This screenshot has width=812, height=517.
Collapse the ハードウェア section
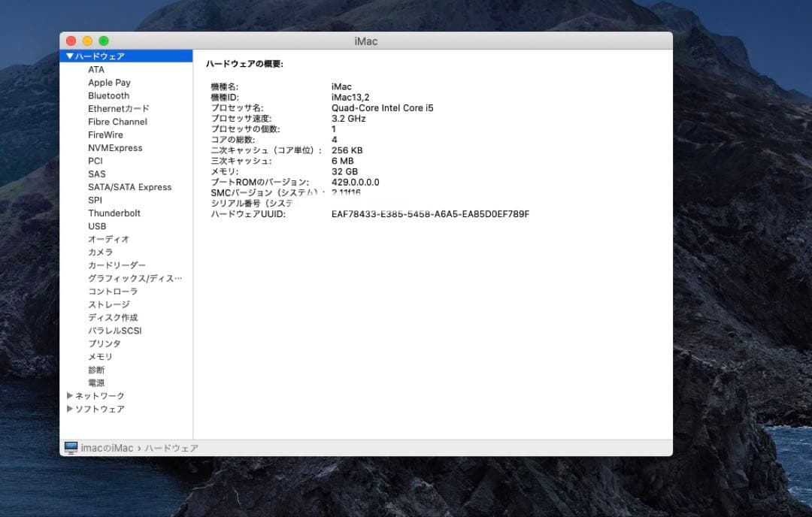point(69,55)
